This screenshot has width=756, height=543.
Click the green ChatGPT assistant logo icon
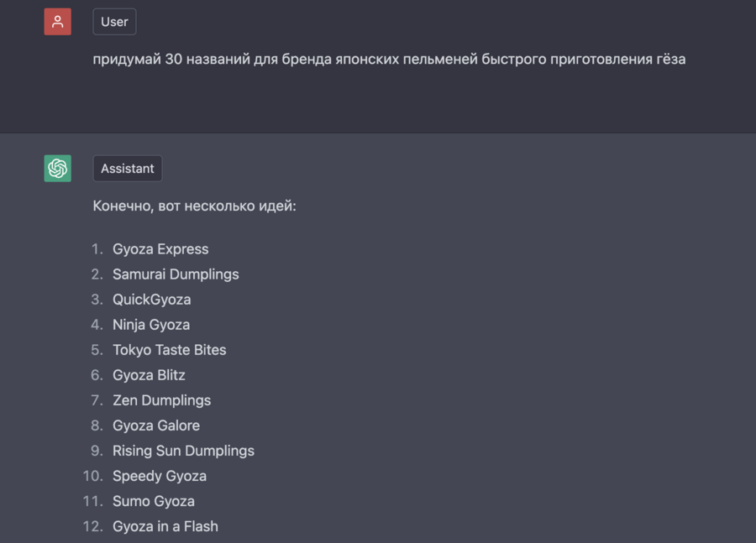pos(57,169)
